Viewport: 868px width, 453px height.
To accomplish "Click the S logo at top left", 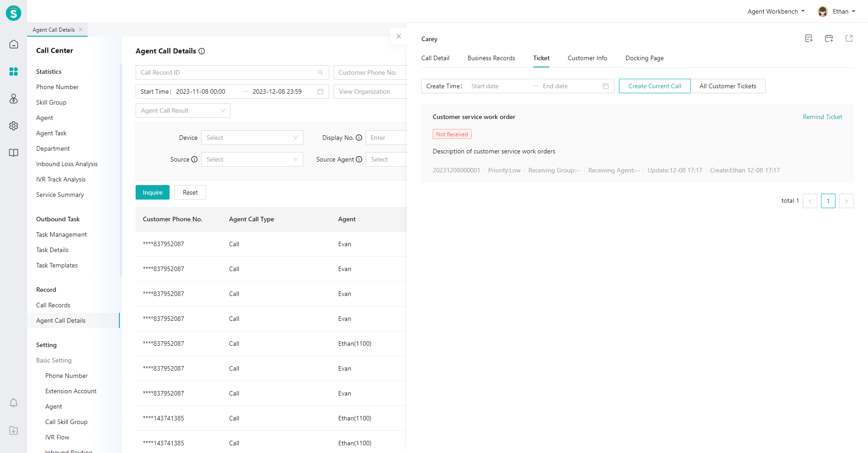I will (14, 13).
